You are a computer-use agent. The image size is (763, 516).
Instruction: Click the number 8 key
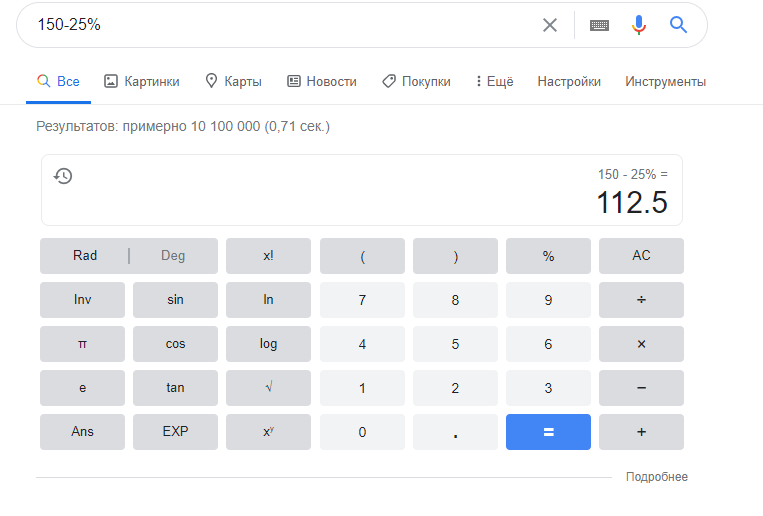tap(455, 300)
